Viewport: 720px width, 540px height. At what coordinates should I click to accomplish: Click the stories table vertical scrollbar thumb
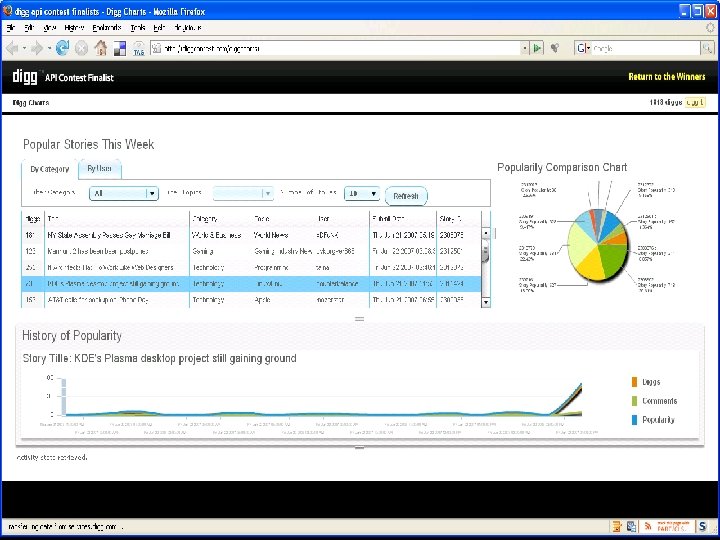[x=486, y=251]
